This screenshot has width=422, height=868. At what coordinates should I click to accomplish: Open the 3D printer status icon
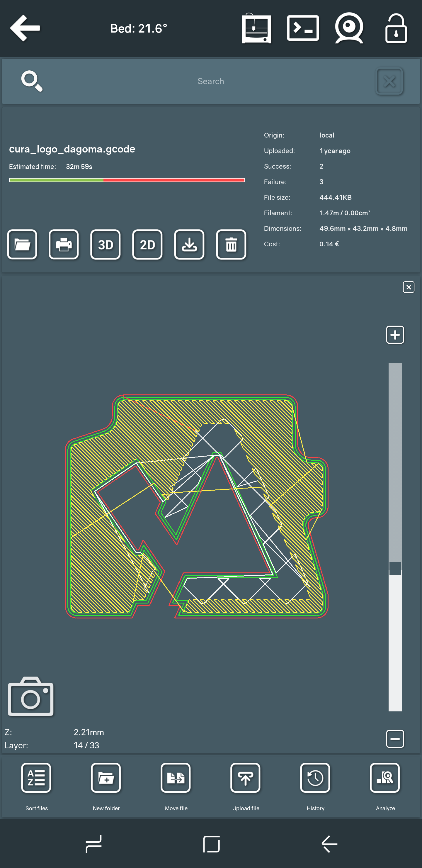256,28
